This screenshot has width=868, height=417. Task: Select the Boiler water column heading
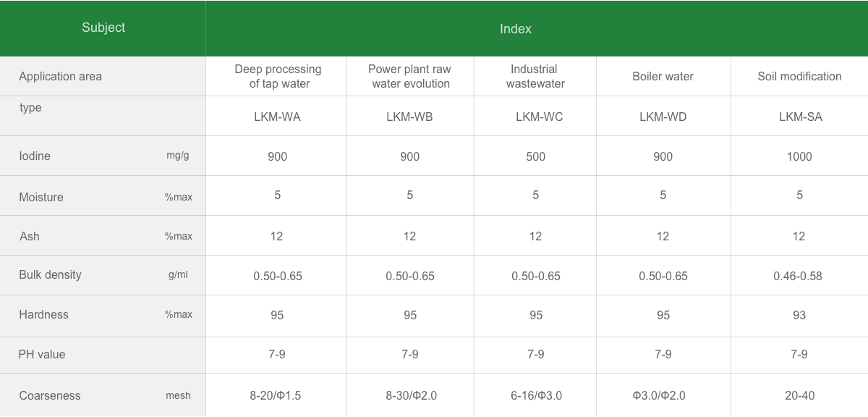point(663,77)
